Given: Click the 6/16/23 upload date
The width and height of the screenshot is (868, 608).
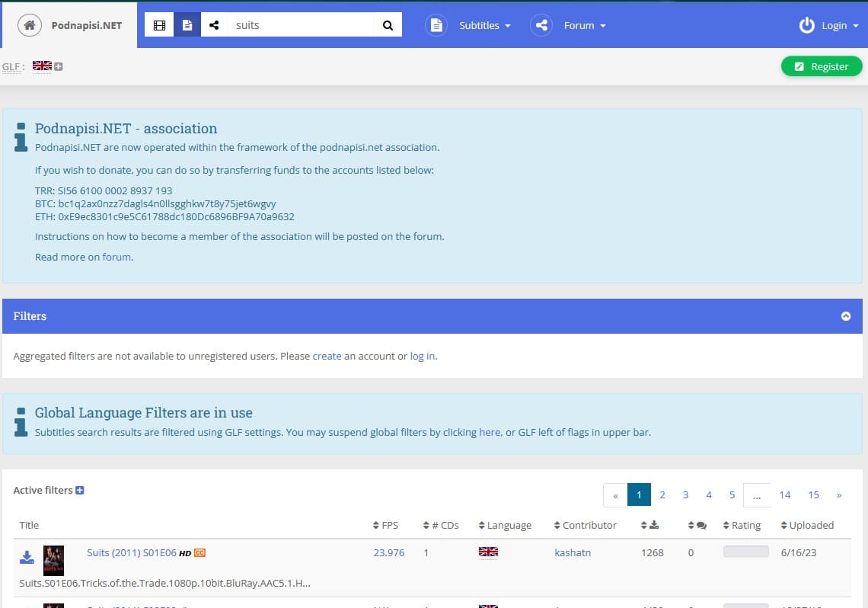Looking at the screenshot, I should click(799, 552).
